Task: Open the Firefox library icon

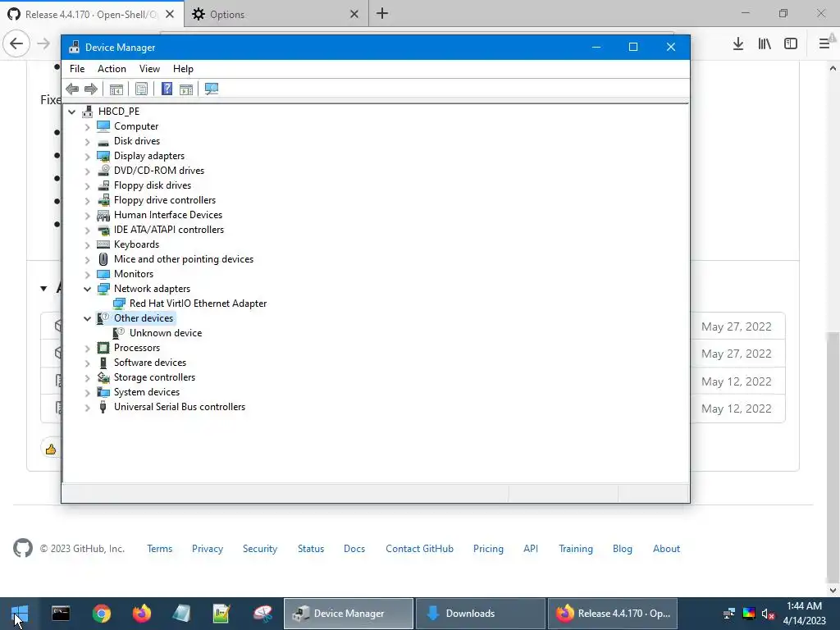Action: [765, 44]
